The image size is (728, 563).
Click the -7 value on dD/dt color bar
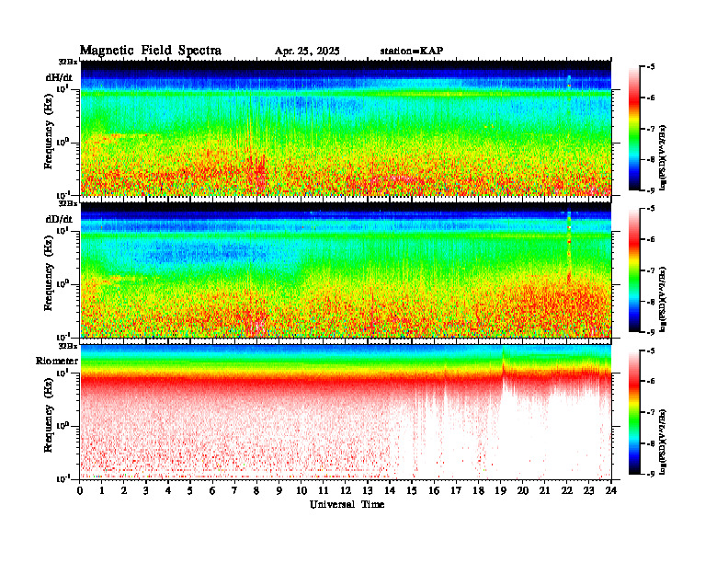click(x=650, y=270)
